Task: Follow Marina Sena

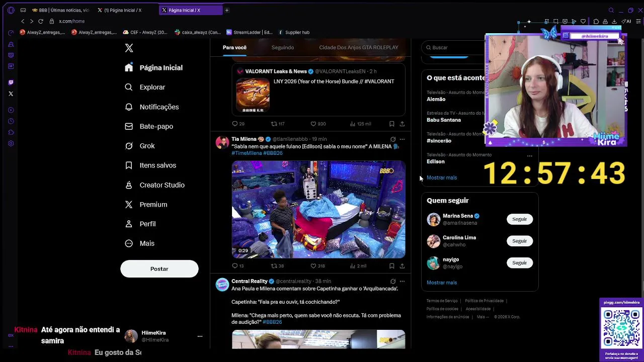Action: pos(519,219)
